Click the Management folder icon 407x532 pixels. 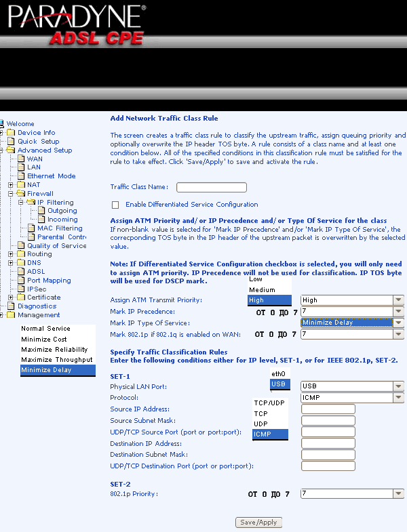click(x=12, y=315)
